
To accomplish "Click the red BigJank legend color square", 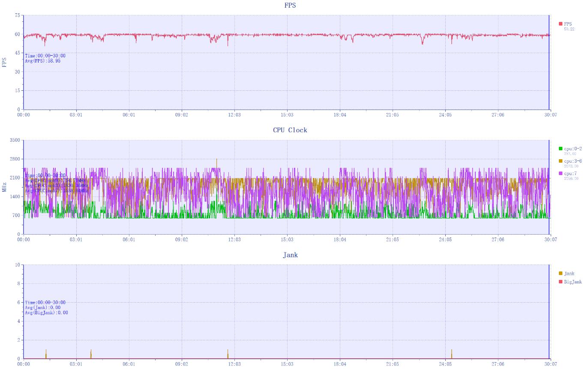I will point(561,282).
